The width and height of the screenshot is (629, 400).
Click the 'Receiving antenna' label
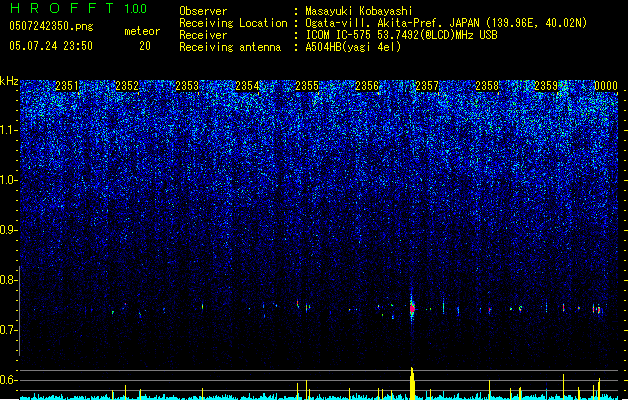[x=230, y=47]
